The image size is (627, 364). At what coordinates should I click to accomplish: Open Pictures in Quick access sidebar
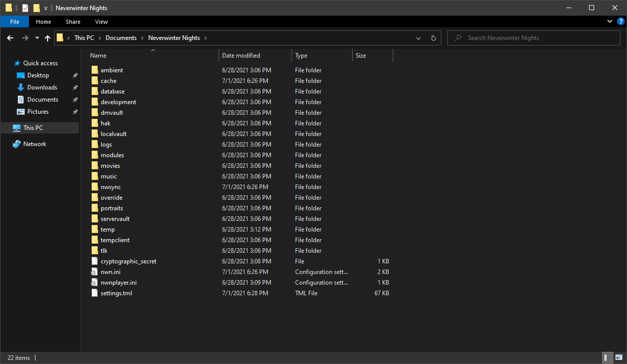tap(38, 112)
